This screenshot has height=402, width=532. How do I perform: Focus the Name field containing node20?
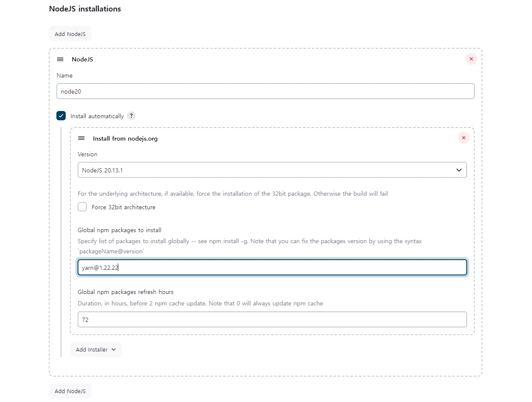click(265, 91)
